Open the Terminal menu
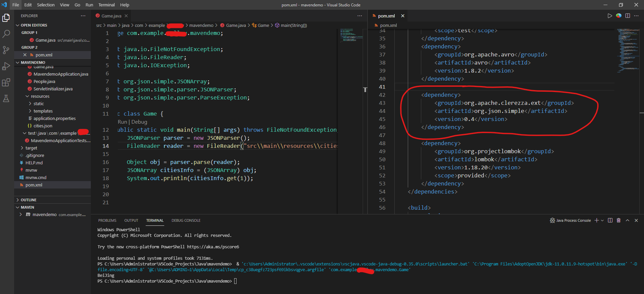The height and width of the screenshot is (294, 644). click(x=107, y=5)
